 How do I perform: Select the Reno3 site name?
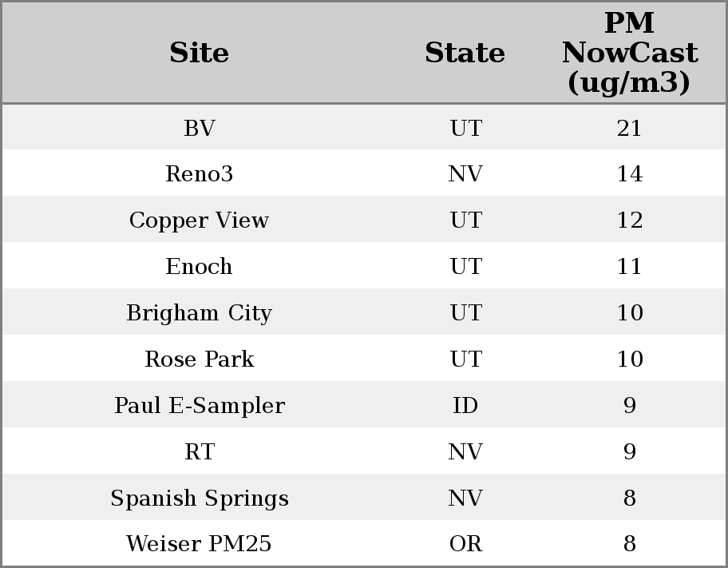(x=200, y=174)
